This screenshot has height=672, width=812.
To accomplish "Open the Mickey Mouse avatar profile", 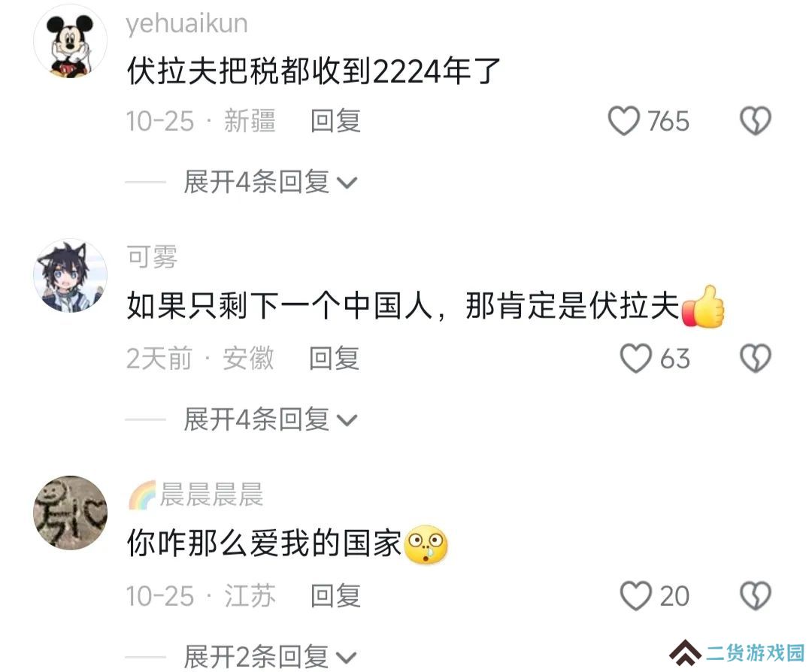I will coord(71,41).
